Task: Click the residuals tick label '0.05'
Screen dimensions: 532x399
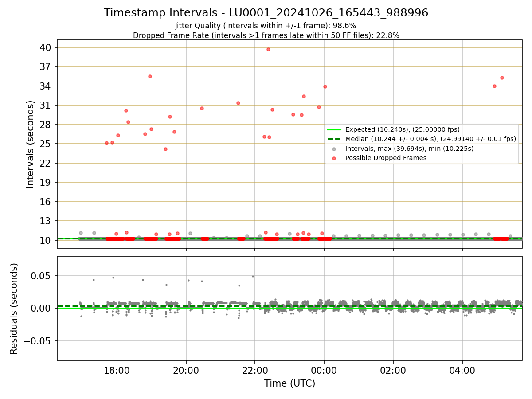Action: (42, 276)
